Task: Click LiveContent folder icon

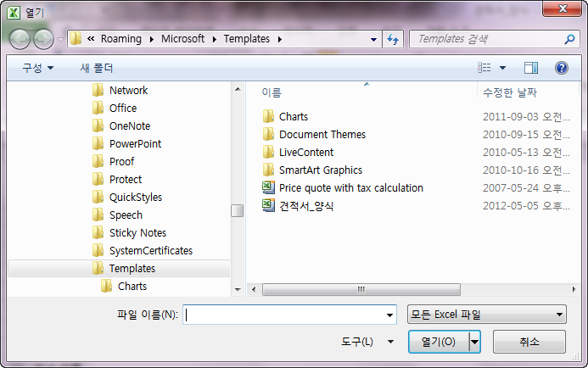Action: (268, 152)
